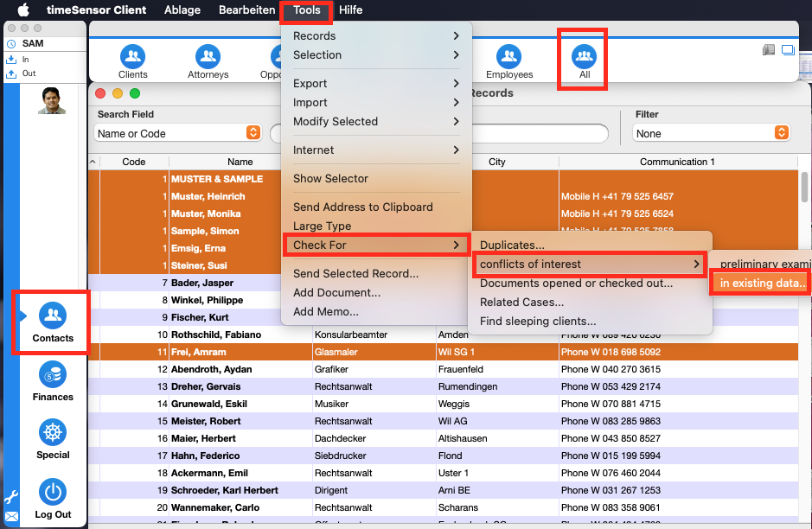The height and width of the screenshot is (529, 812).
Task: Open the Bearbeiten menu
Action: click(246, 10)
